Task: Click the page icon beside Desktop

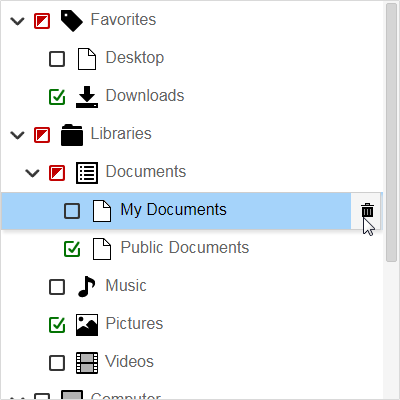Action: [x=87, y=59]
